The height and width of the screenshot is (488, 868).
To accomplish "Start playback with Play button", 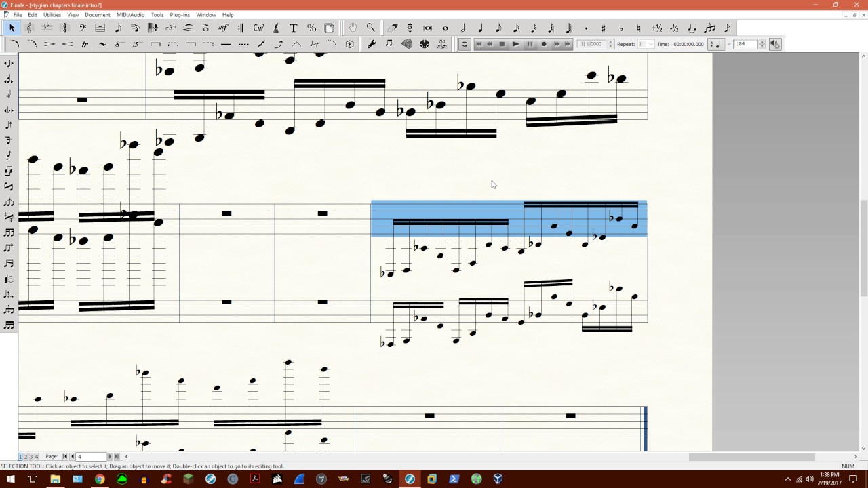I will click(515, 44).
